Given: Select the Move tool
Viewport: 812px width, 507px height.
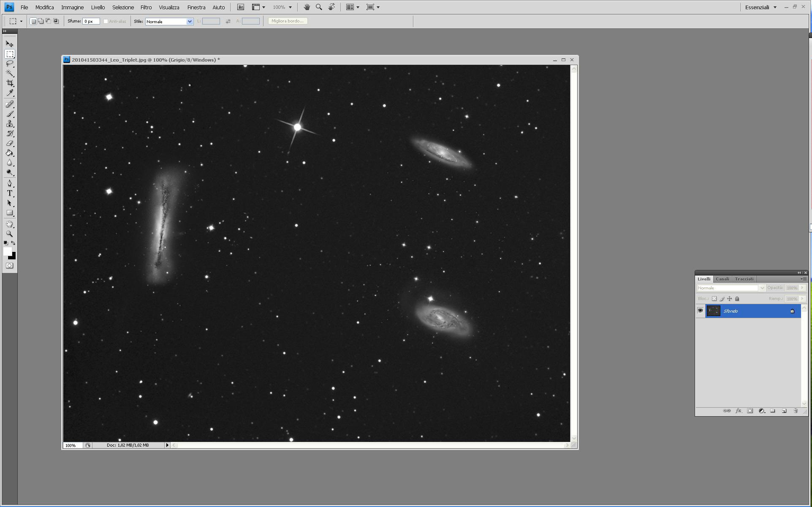Looking at the screenshot, I should coord(10,44).
